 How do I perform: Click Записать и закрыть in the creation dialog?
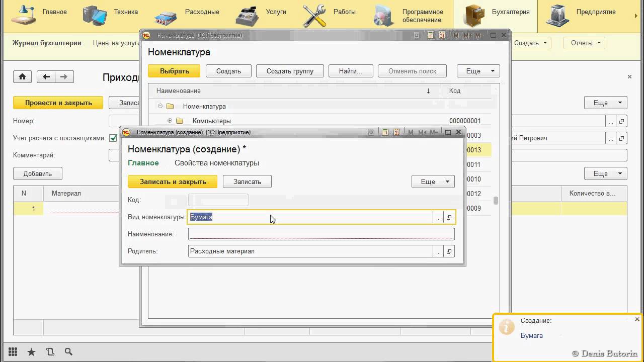173,182
